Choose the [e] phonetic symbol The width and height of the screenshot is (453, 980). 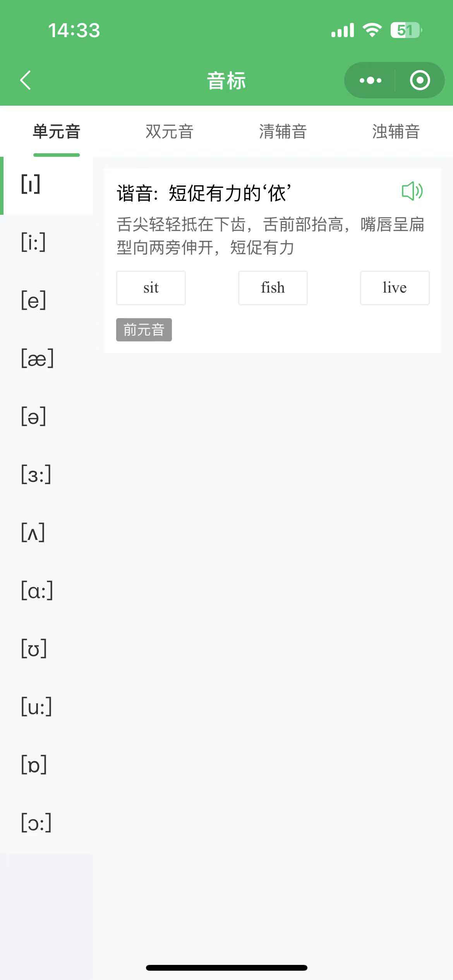[34, 300]
